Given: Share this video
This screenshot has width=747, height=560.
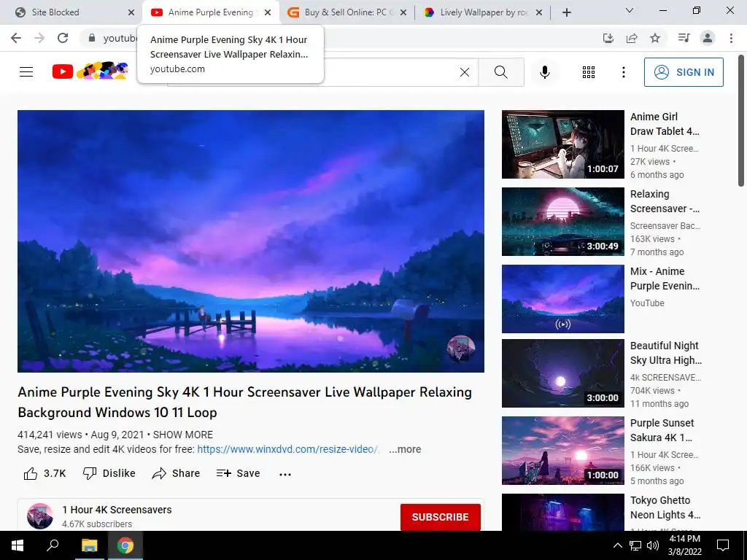Looking at the screenshot, I should [x=176, y=473].
